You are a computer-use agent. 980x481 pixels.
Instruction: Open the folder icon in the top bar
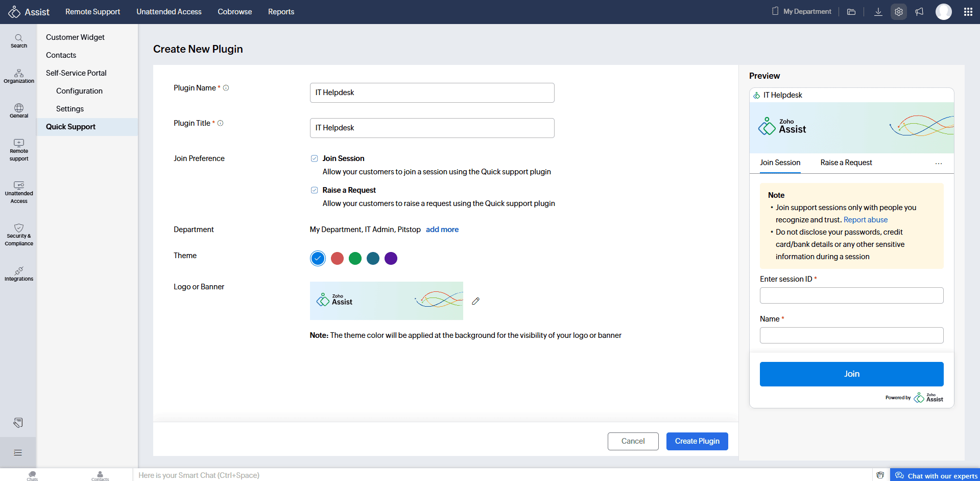[851, 12]
